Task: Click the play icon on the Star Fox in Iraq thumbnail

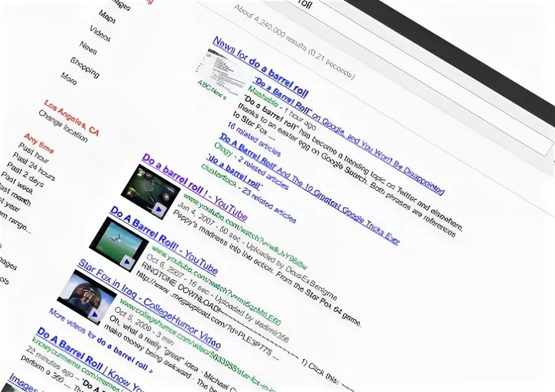Action: [x=94, y=314]
